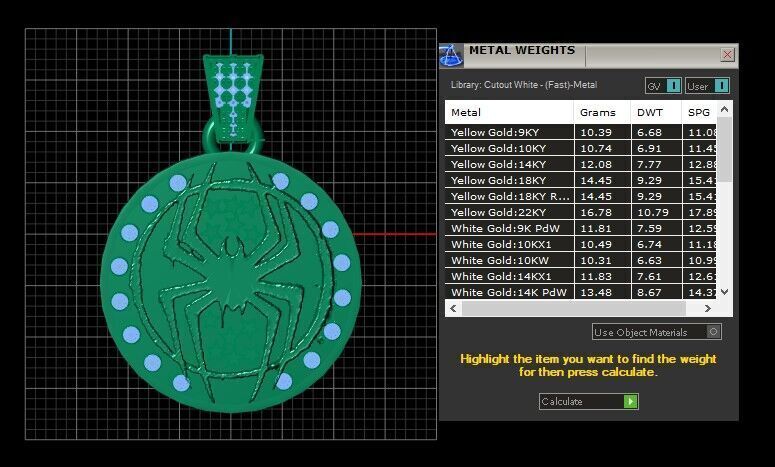The image size is (775, 467).
Task: Select the Yellow Gold:22KY row
Action: pos(581,212)
